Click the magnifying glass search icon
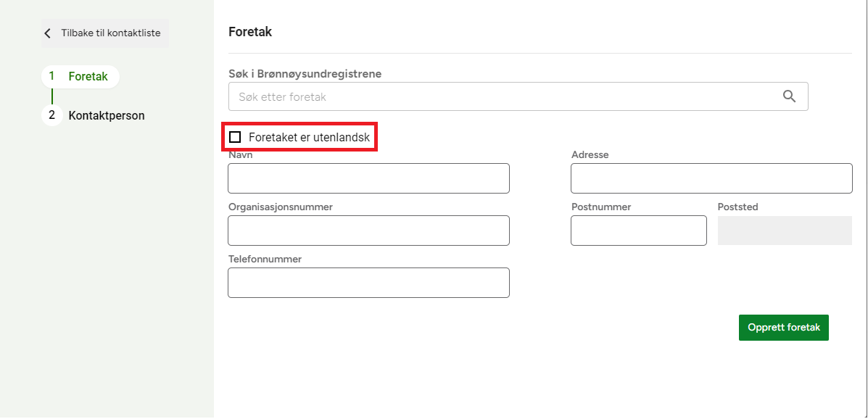Image resolution: width=868 pixels, height=419 pixels. pos(790,96)
